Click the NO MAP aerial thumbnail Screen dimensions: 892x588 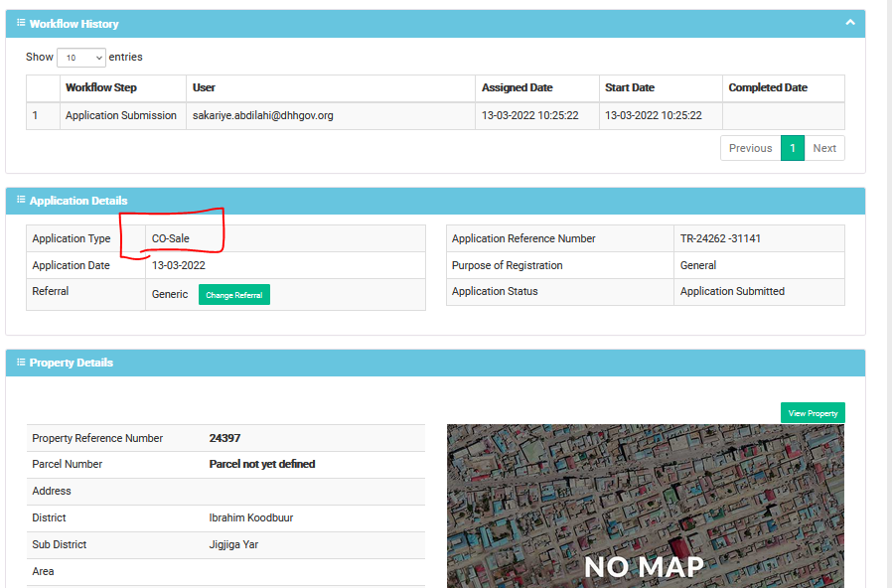[645, 507]
